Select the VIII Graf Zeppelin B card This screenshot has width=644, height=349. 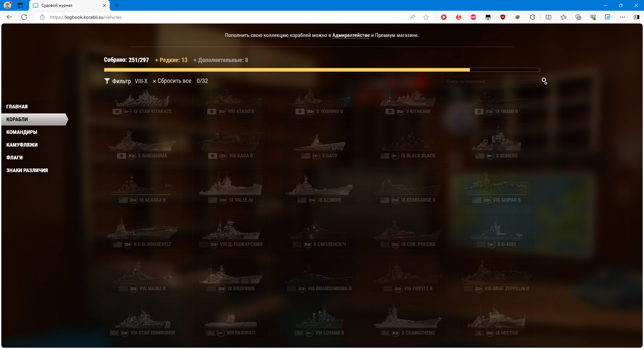tap(496, 276)
